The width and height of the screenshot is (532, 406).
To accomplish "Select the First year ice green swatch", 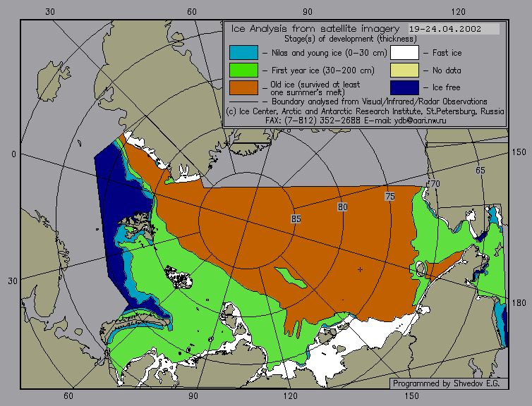I will click(x=243, y=70).
